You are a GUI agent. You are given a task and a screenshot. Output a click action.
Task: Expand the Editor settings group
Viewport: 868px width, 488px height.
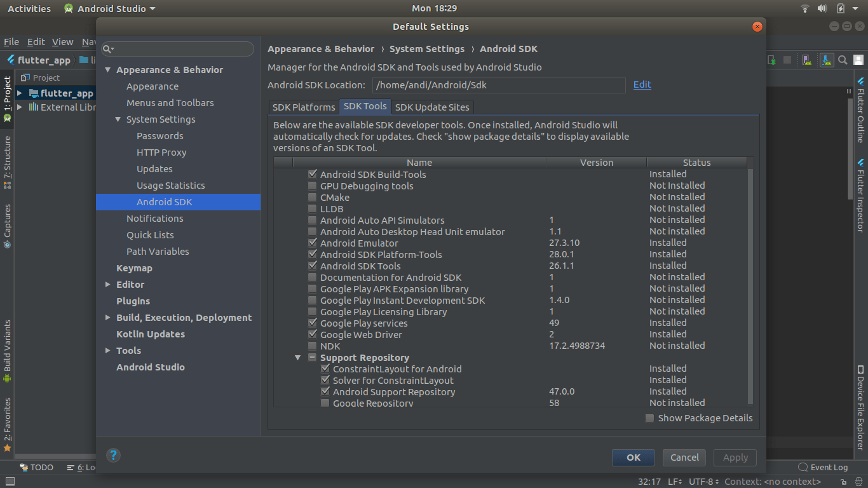tap(108, 285)
